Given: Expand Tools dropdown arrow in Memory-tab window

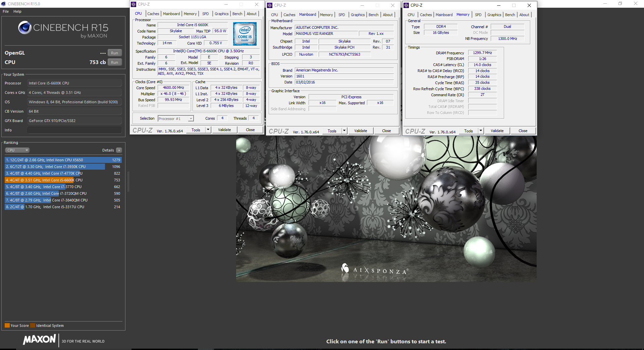Looking at the screenshot, I should 481,131.
